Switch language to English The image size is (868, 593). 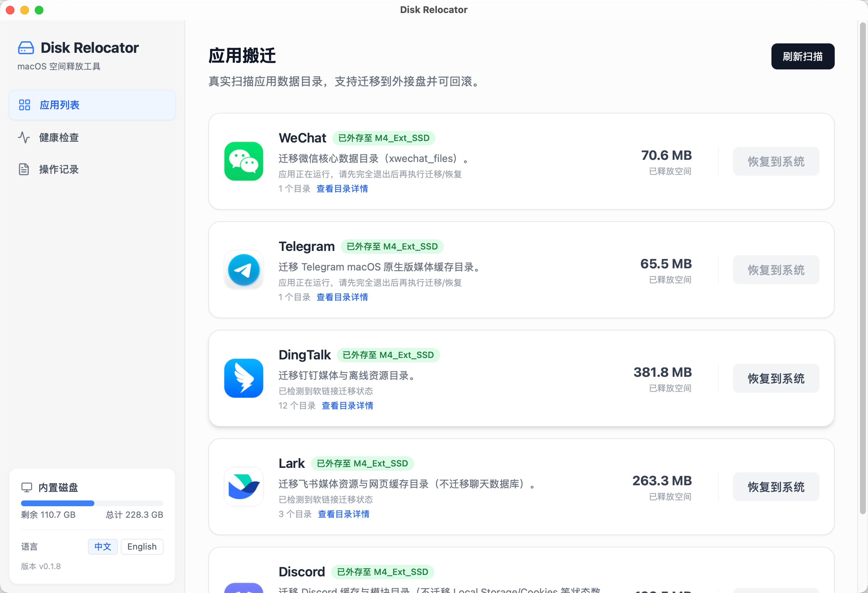(x=142, y=546)
